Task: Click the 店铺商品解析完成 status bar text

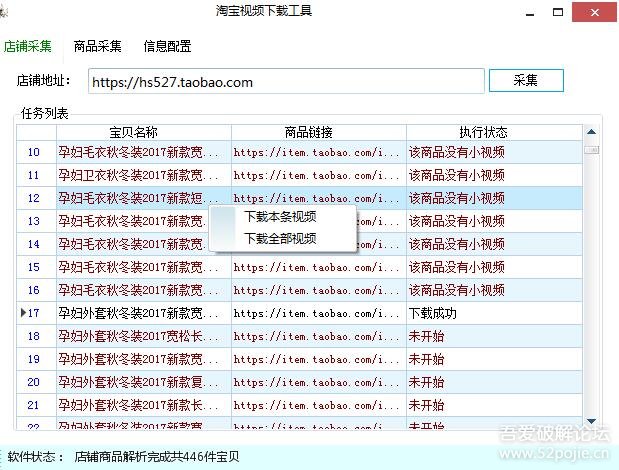Action: (157, 457)
